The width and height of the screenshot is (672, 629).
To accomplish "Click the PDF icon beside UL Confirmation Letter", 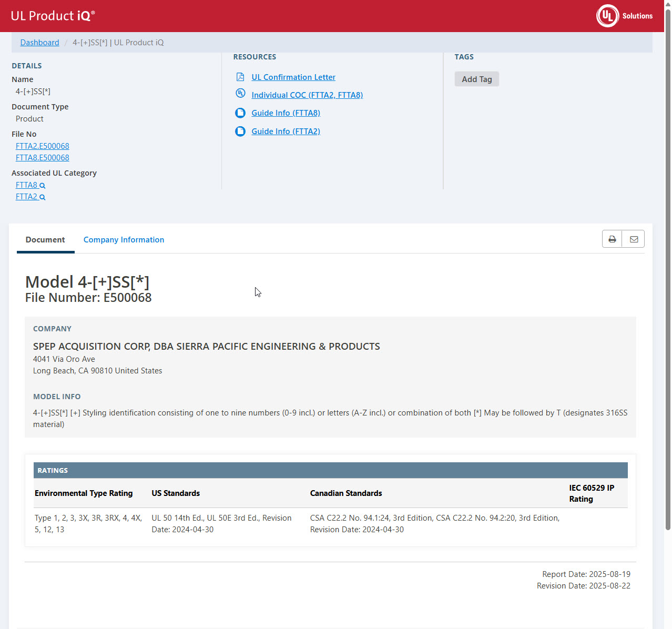I will [x=240, y=77].
